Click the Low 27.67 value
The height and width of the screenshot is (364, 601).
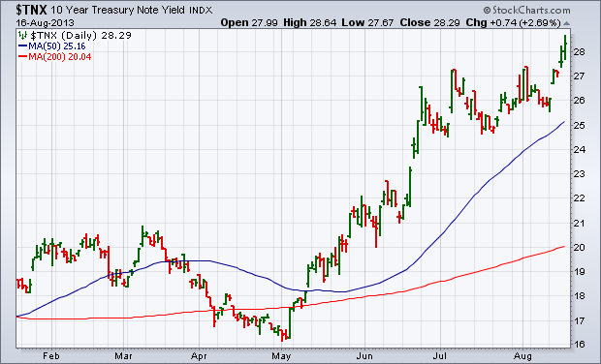pyautogui.click(x=367, y=23)
